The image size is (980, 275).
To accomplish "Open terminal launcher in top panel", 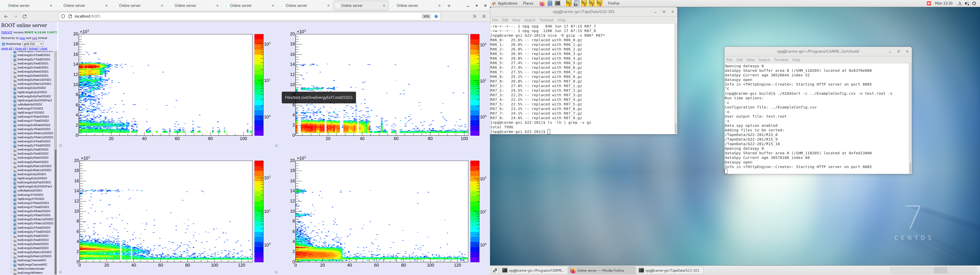I will click(558, 3).
